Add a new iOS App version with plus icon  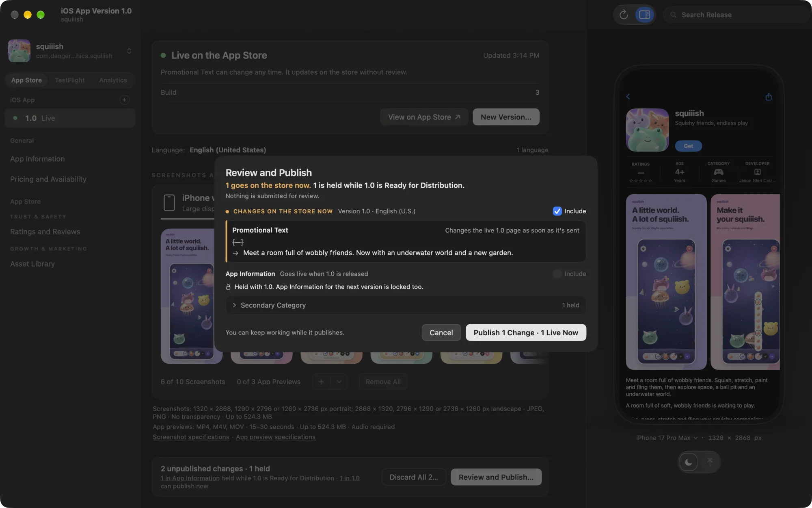[x=124, y=100]
